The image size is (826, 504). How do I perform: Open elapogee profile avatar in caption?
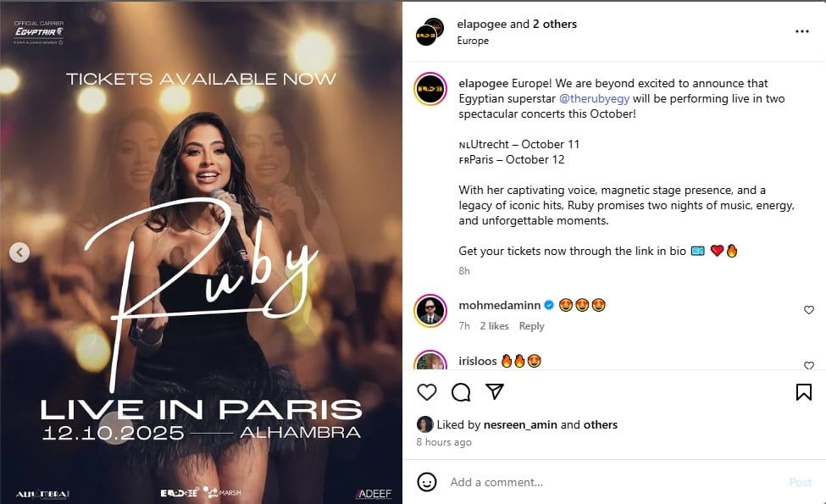430,89
